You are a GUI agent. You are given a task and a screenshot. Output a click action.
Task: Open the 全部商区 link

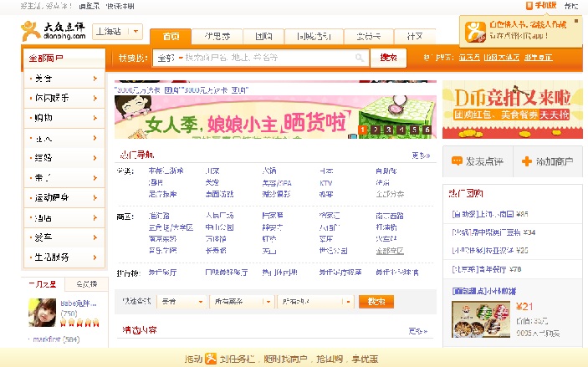coord(390,251)
